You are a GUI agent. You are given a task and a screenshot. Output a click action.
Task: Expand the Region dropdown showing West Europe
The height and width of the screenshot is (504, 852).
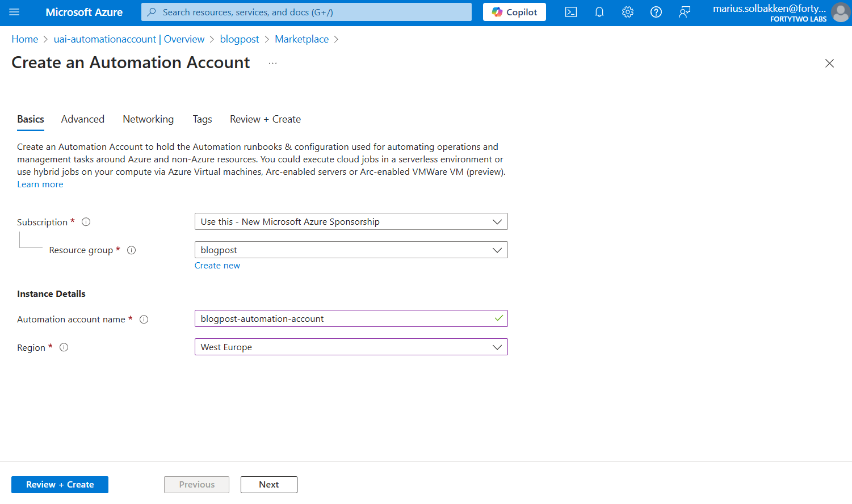[x=351, y=347]
